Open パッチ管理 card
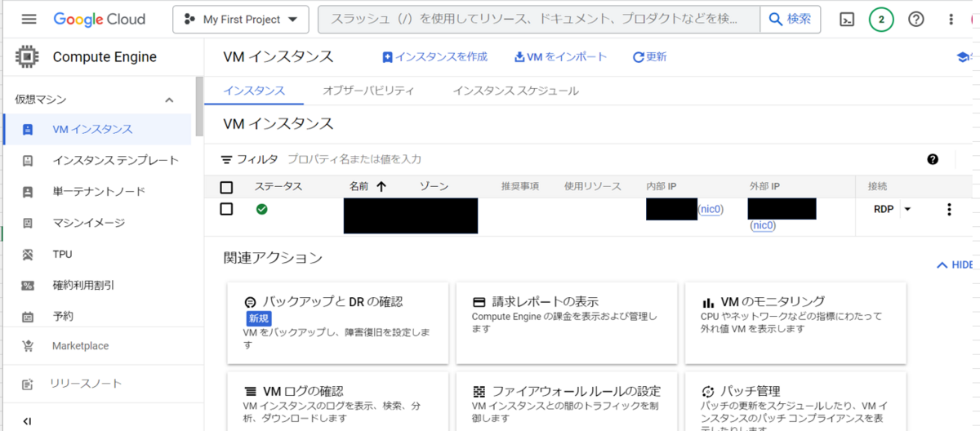This screenshot has height=431, width=980. tap(795, 402)
